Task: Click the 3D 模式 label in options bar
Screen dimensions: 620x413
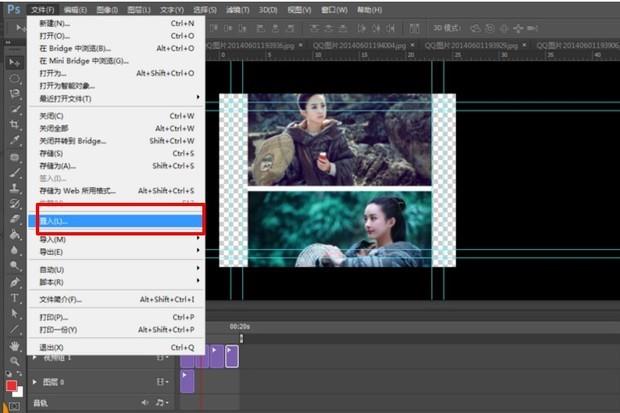Action: click(447, 28)
